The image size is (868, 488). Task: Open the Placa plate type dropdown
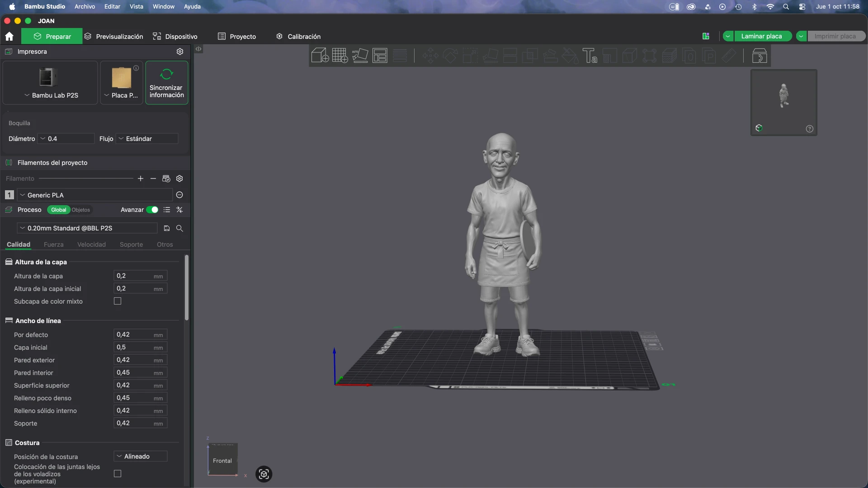(121, 83)
